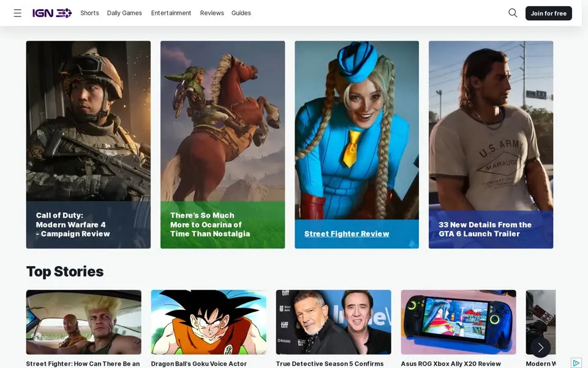588x368 pixels.
Task: Click the soldier image on Call of Duty card
Action: tap(88, 121)
